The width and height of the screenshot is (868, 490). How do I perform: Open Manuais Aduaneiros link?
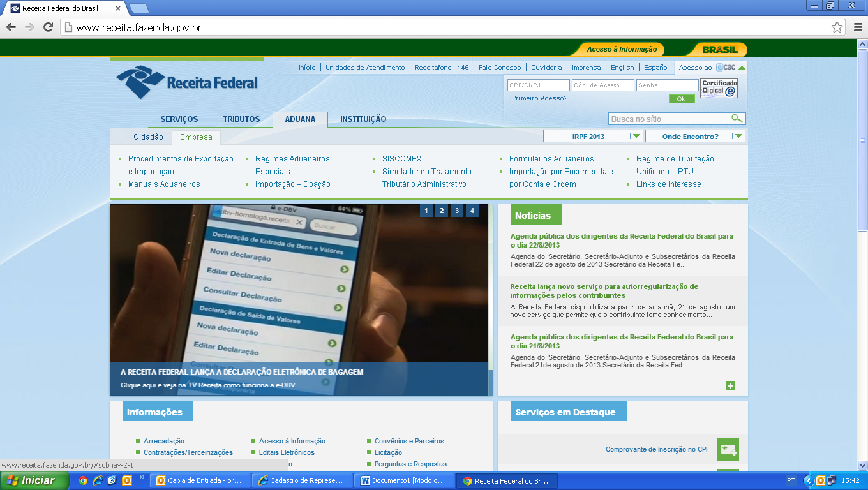164,184
